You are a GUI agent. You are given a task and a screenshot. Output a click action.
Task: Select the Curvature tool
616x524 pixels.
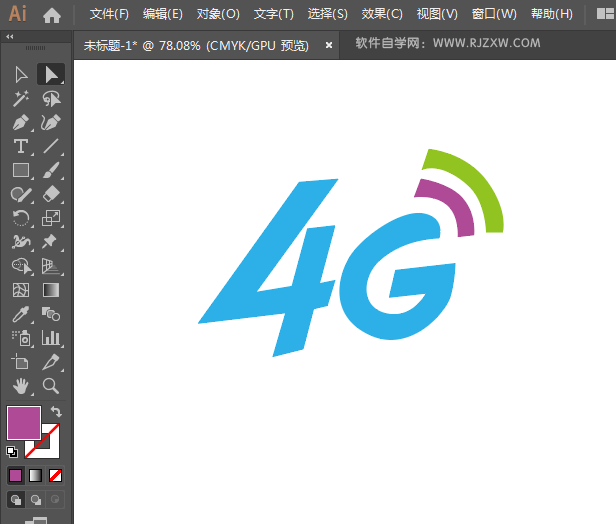pos(51,123)
